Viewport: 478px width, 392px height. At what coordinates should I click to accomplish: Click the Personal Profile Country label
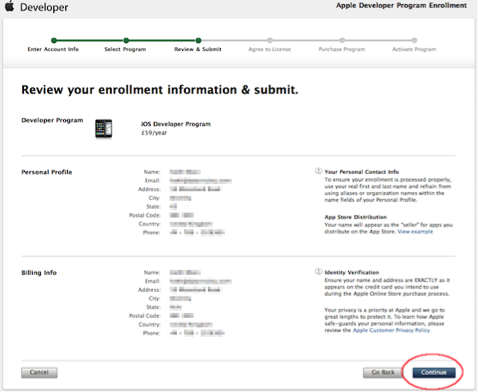coord(150,224)
